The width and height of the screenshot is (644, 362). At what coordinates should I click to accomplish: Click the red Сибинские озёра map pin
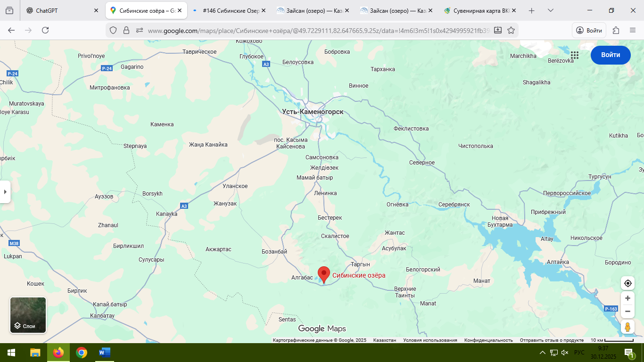(x=323, y=274)
